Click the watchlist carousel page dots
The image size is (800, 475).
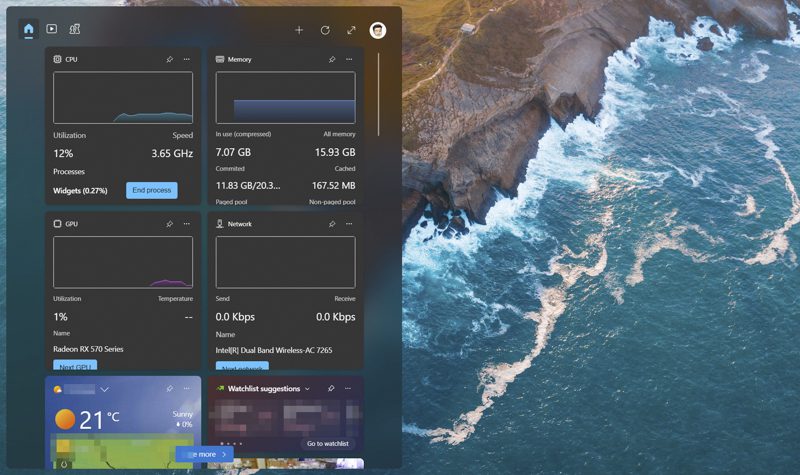pos(231,443)
